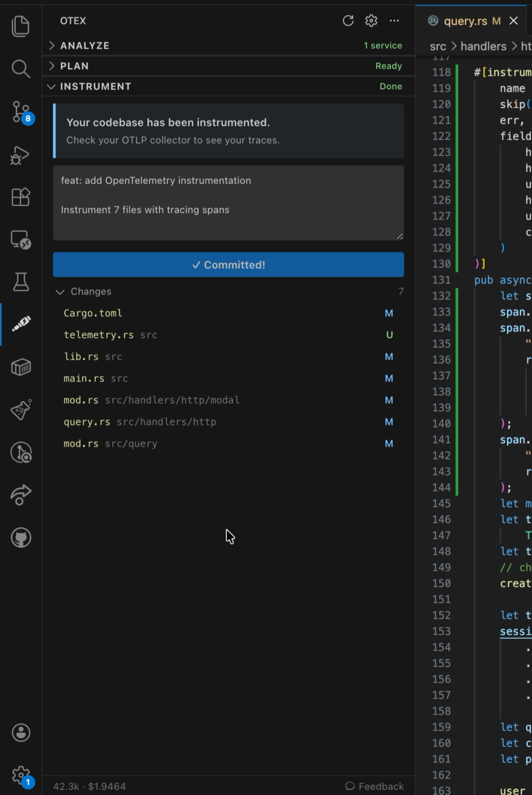Click the Feedback link in footer
The width and height of the screenshot is (532, 795).
pos(375,786)
